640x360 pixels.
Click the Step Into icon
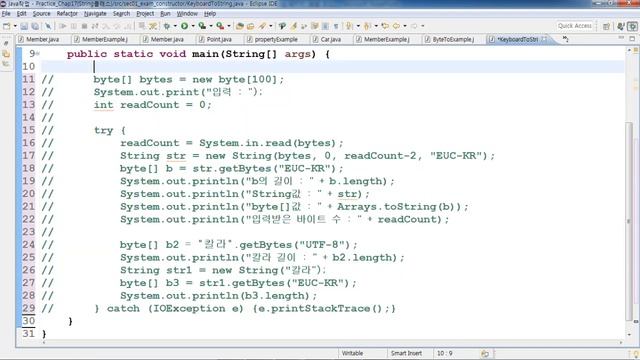[106, 26]
